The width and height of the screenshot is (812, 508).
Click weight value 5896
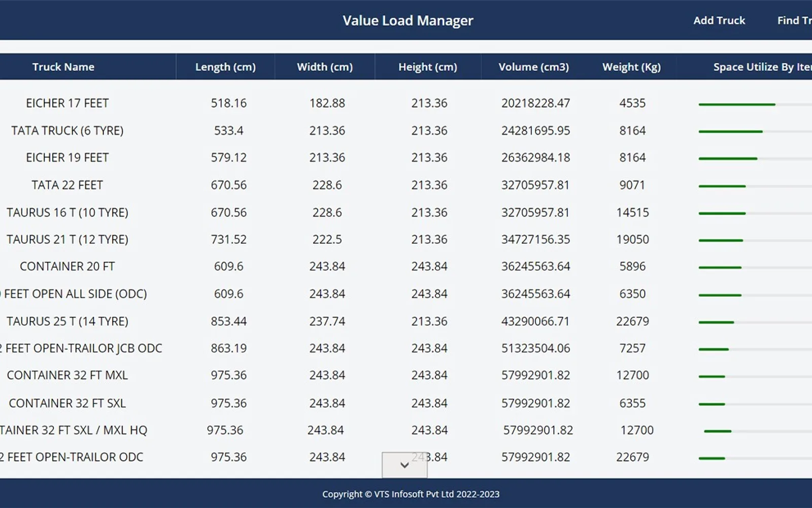click(x=632, y=266)
